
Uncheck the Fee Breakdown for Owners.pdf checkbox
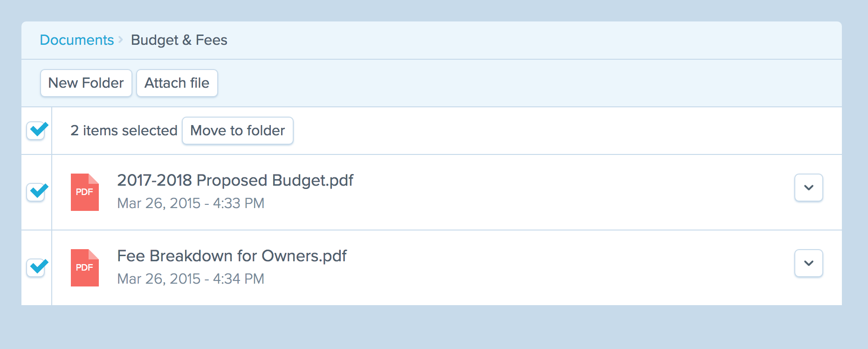pyautogui.click(x=36, y=268)
